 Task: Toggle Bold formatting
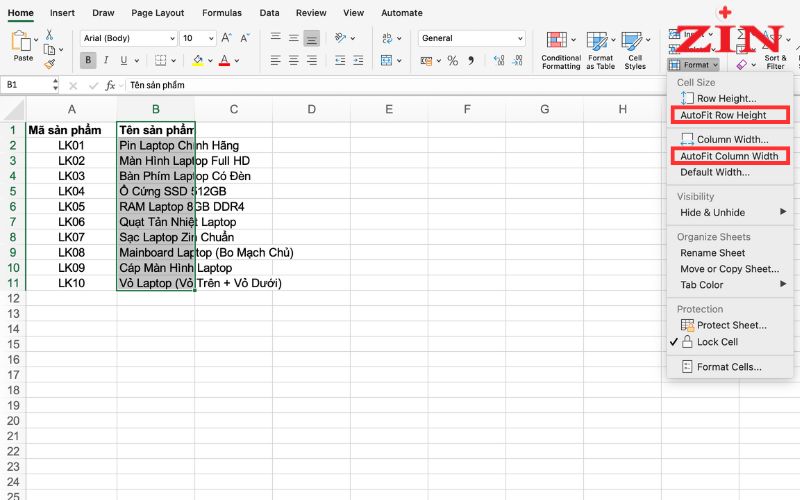88,60
